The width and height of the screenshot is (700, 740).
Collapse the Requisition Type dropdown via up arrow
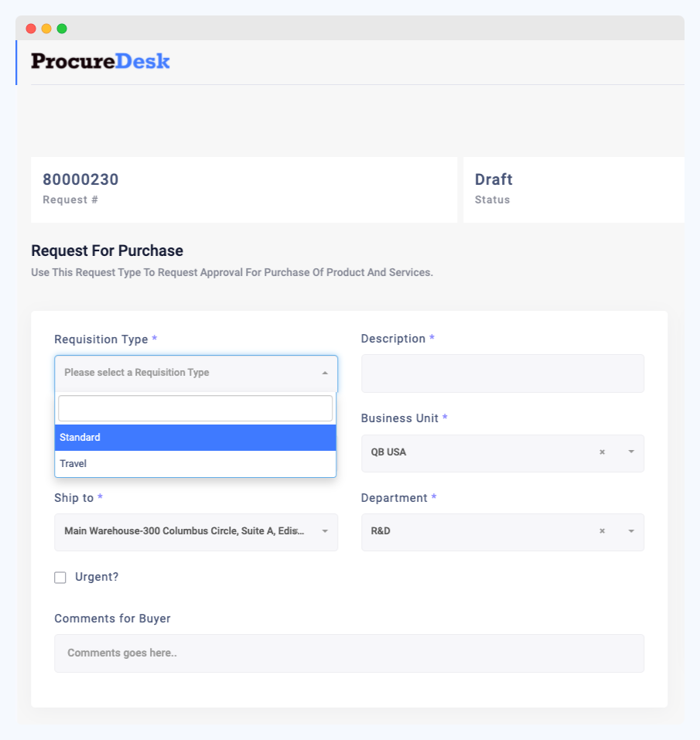pos(326,371)
